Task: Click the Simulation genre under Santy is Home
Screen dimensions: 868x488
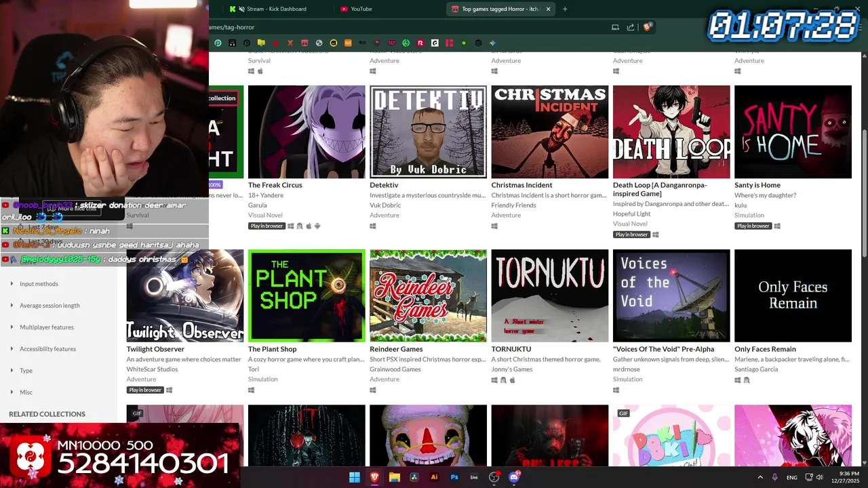Action: point(749,216)
